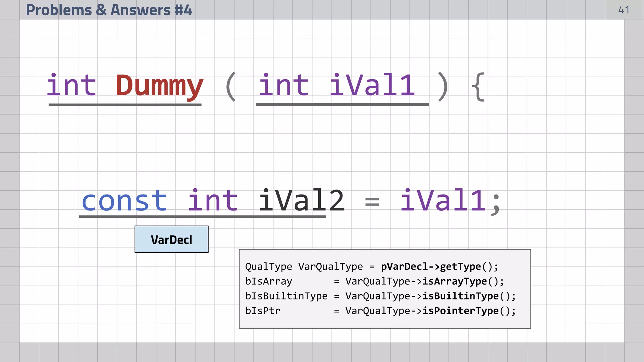Click the equals sign after iVal2
The height and width of the screenshot is (362, 644).
click(x=372, y=202)
